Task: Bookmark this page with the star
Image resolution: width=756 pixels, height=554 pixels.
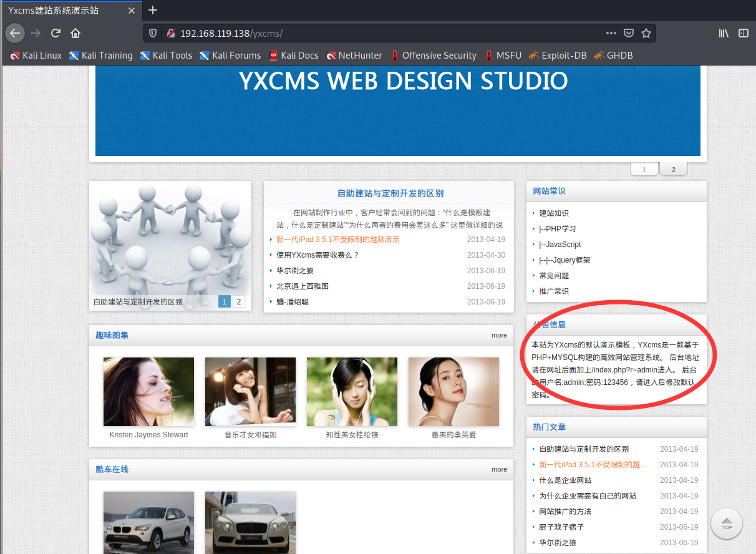Action: pos(646,33)
